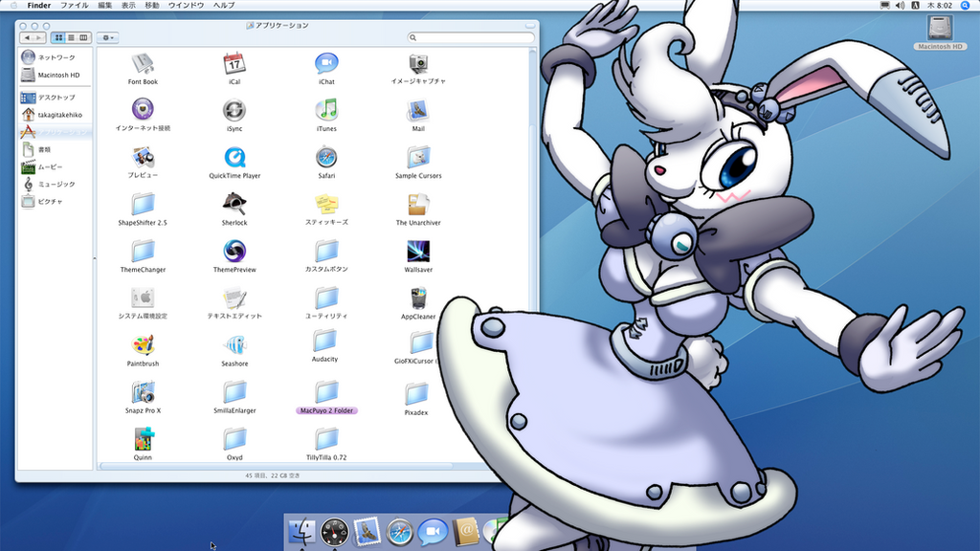Select The Unarchiver icon
The width and height of the screenshot is (980, 551).
click(x=418, y=205)
